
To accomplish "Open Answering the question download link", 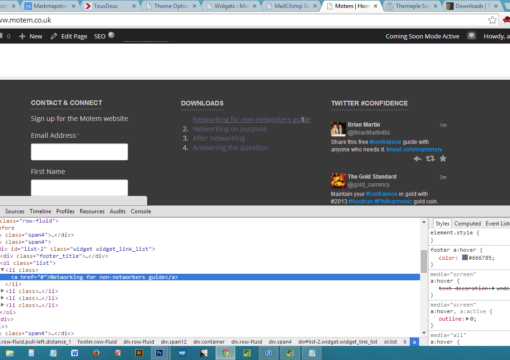I will pyautogui.click(x=230, y=148).
